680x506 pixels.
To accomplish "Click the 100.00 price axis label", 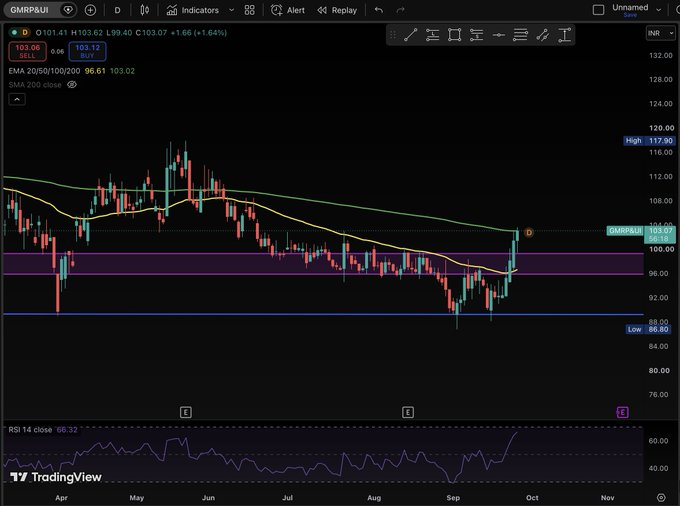I will 661,249.
